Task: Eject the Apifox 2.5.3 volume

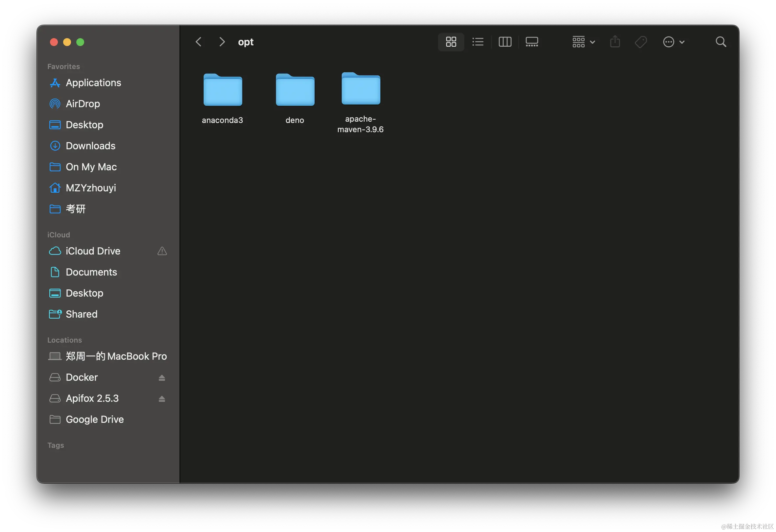Action: point(161,399)
